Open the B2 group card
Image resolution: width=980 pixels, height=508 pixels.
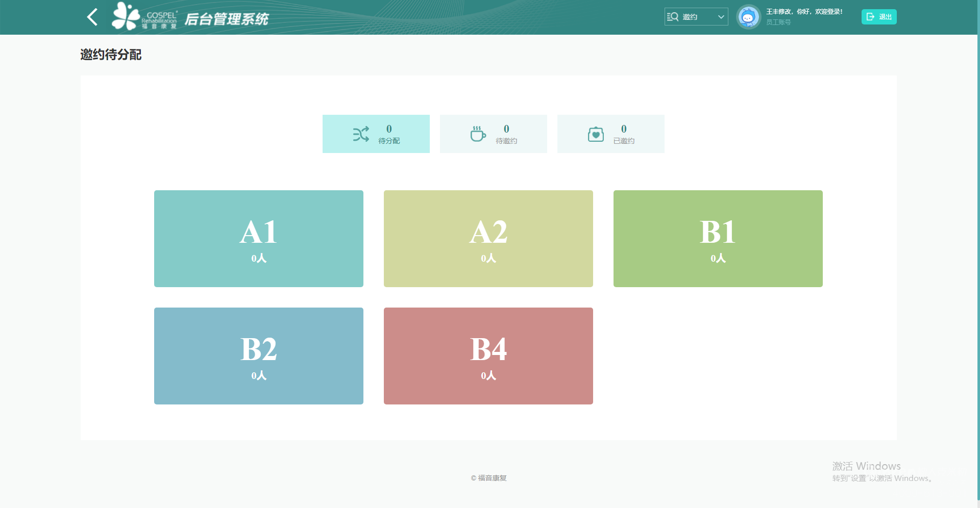pyautogui.click(x=259, y=356)
